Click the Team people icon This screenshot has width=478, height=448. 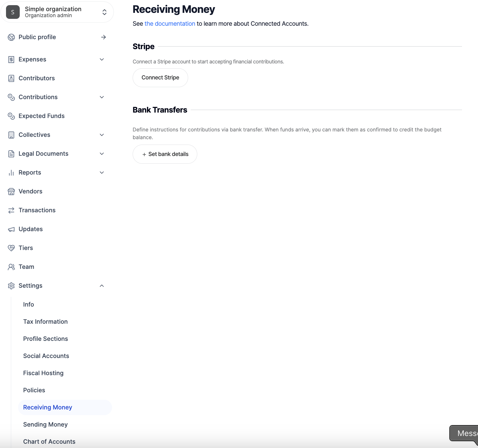[x=11, y=267]
